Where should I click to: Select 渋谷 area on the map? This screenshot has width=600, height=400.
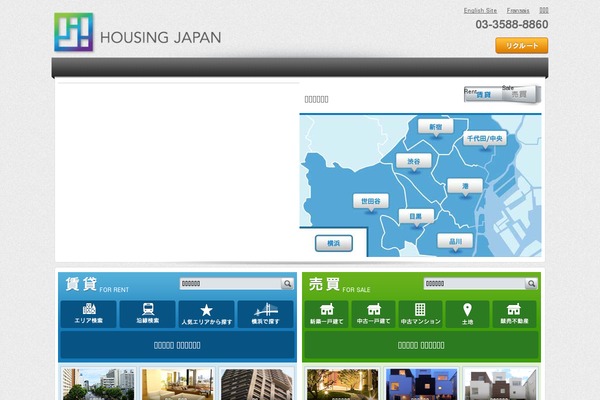(414, 161)
